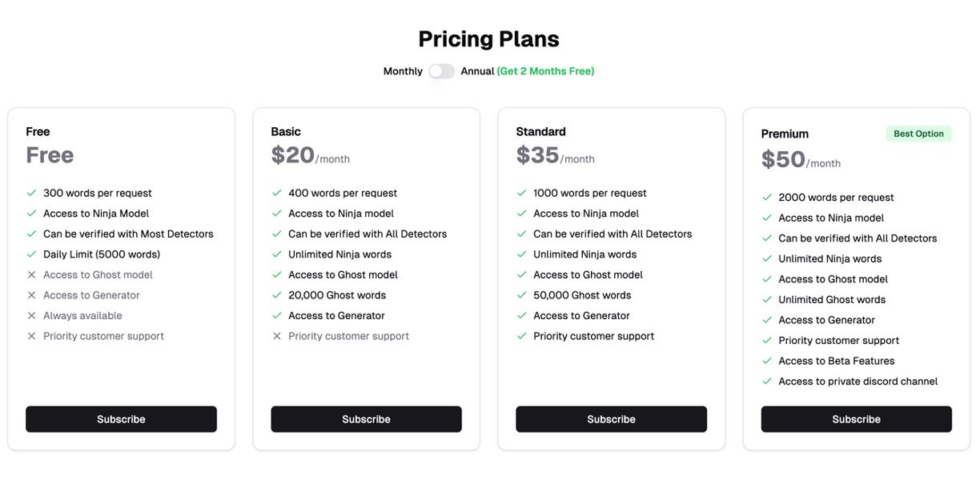
Task: Select the Monthly billing label
Action: click(x=403, y=71)
